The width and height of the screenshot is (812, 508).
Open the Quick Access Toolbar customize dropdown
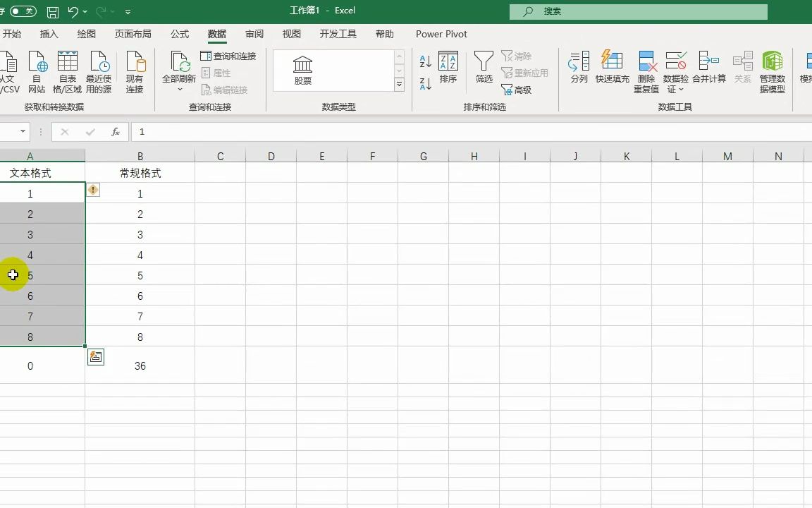[128, 11]
